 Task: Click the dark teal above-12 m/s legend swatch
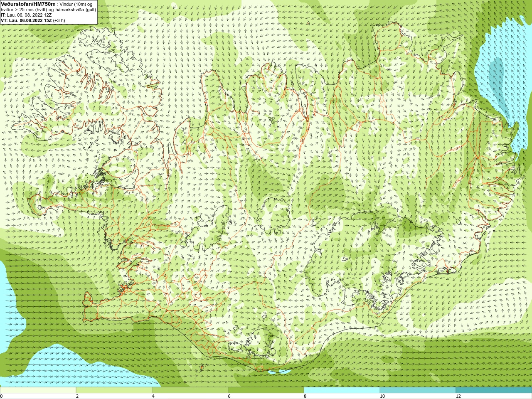pyautogui.click(x=494, y=390)
